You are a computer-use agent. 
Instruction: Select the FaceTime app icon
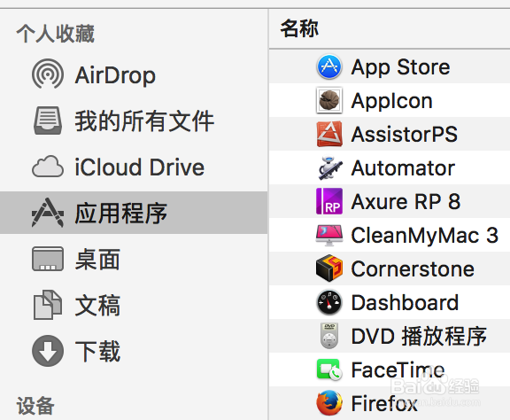tap(329, 369)
